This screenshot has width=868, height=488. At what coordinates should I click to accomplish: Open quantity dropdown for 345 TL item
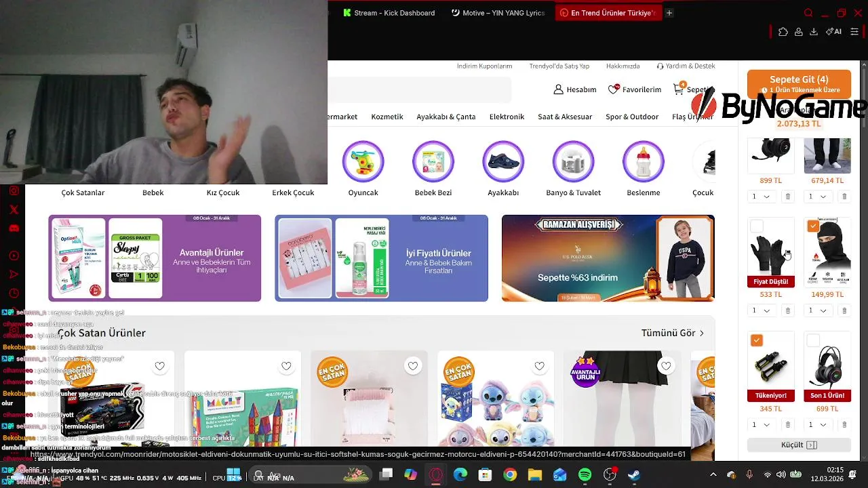coord(761,425)
